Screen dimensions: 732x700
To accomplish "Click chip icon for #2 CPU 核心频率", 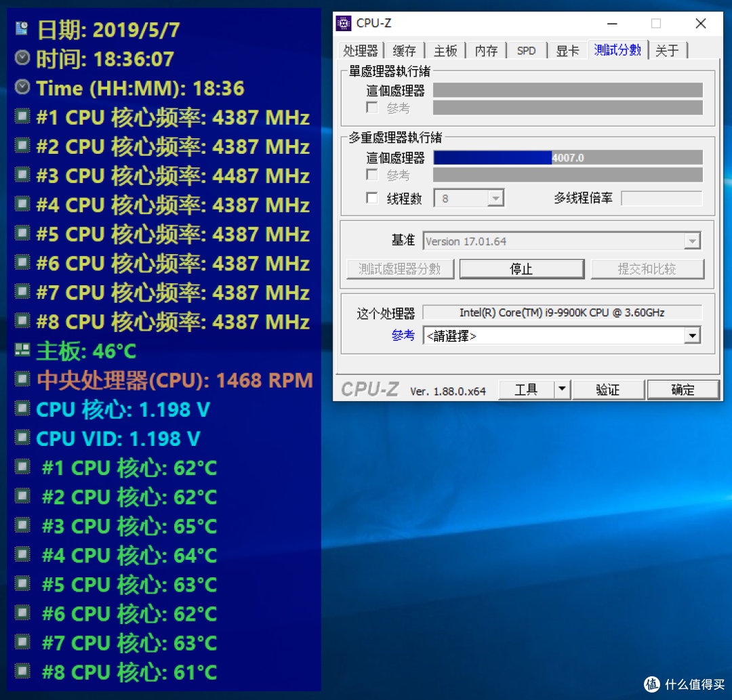I will 22,146.
